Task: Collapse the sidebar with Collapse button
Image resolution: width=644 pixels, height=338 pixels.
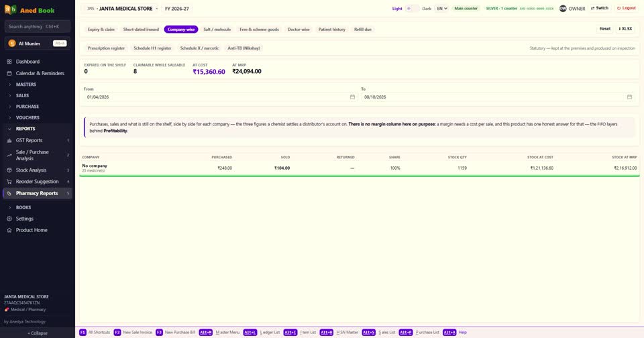Action: pyautogui.click(x=38, y=333)
